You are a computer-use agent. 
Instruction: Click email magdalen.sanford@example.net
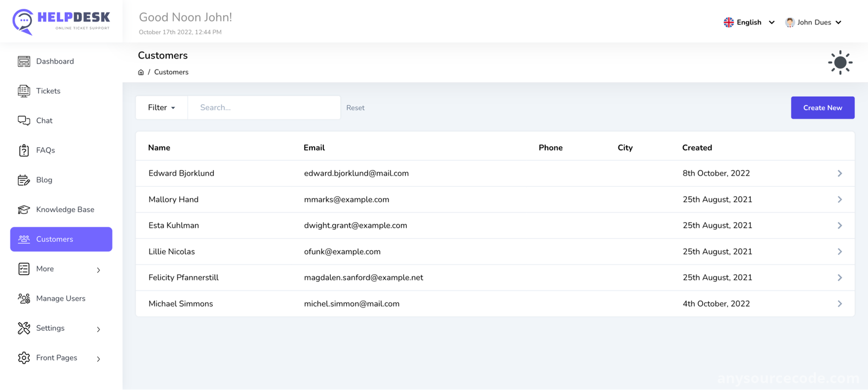click(363, 278)
